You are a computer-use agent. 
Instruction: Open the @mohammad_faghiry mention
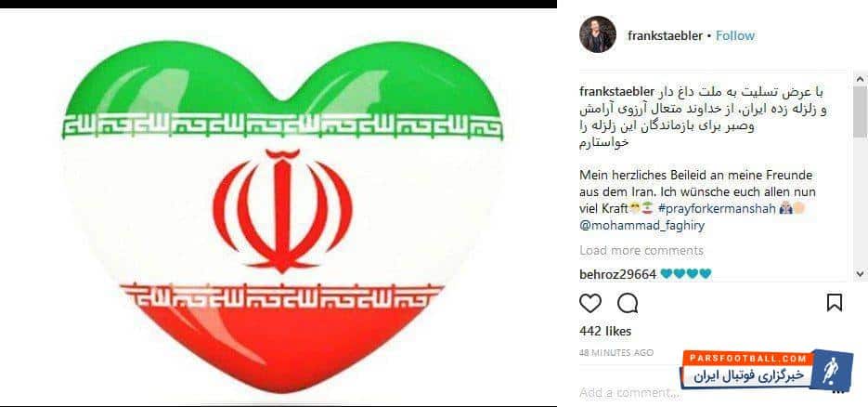(642, 226)
